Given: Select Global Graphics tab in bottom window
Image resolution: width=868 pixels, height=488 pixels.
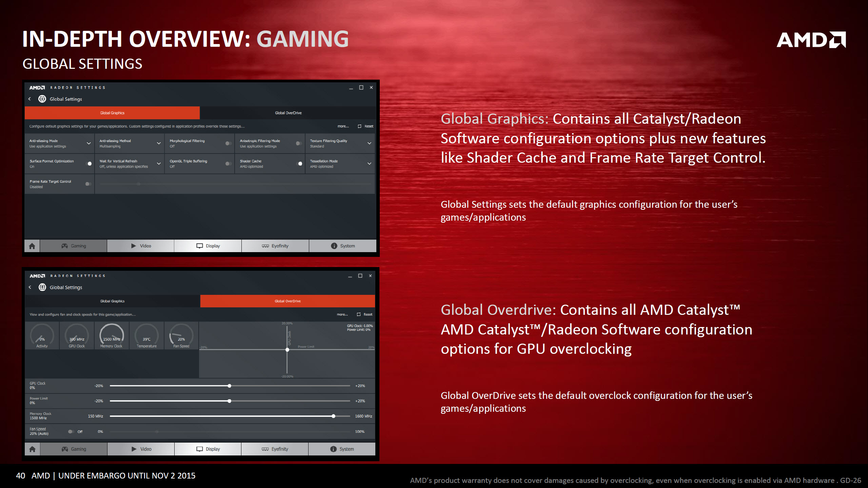Looking at the screenshot, I should coord(112,301).
